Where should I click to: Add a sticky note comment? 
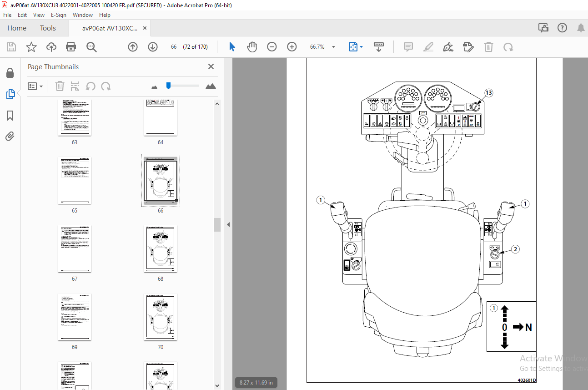tap(408, 47)
